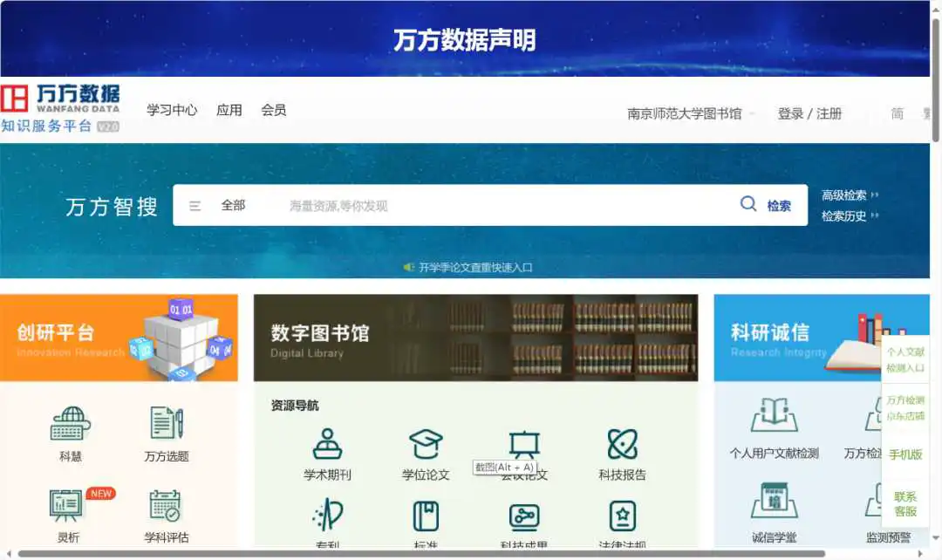Open the 手机版 side tab
This screenshot has height=560, width=942.
pyautogui.click(x=905, y=454)
